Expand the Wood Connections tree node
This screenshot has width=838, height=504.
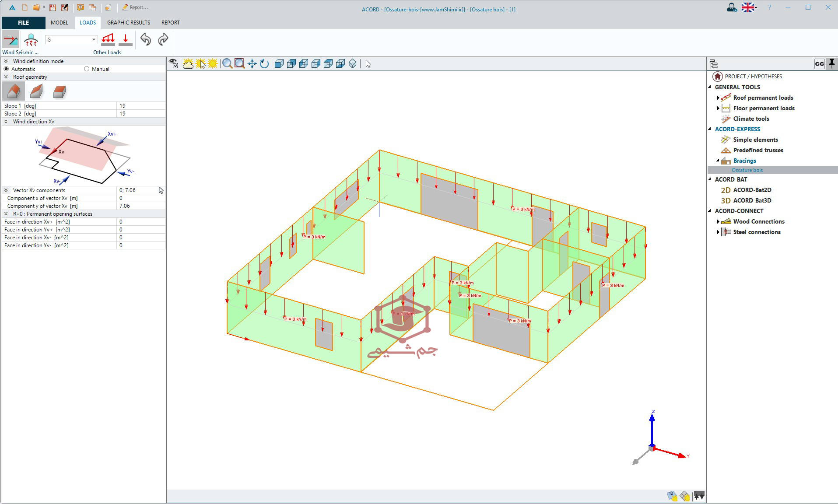[x=718, y=221]
